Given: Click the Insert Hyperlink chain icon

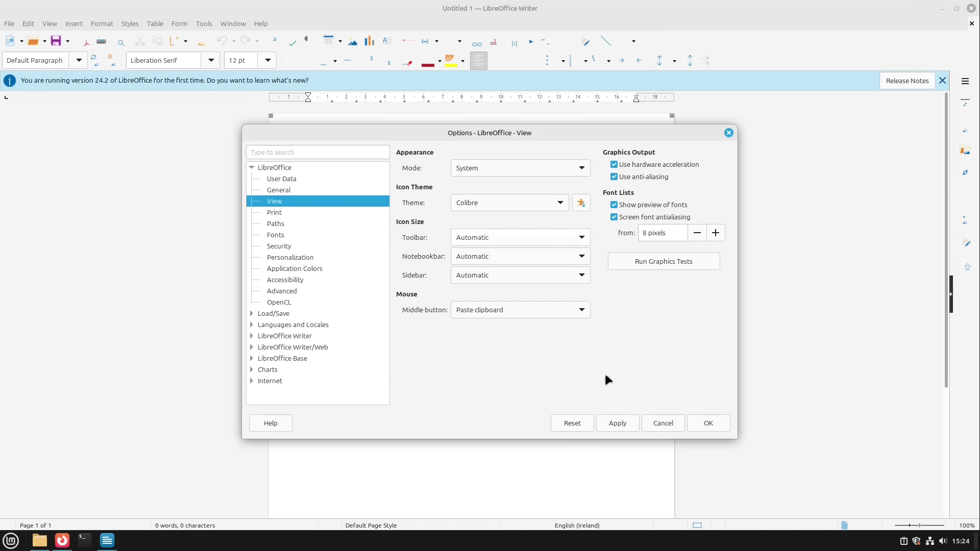Looking at the screenshot, I should pyautogui.click(x=477, y=44).
